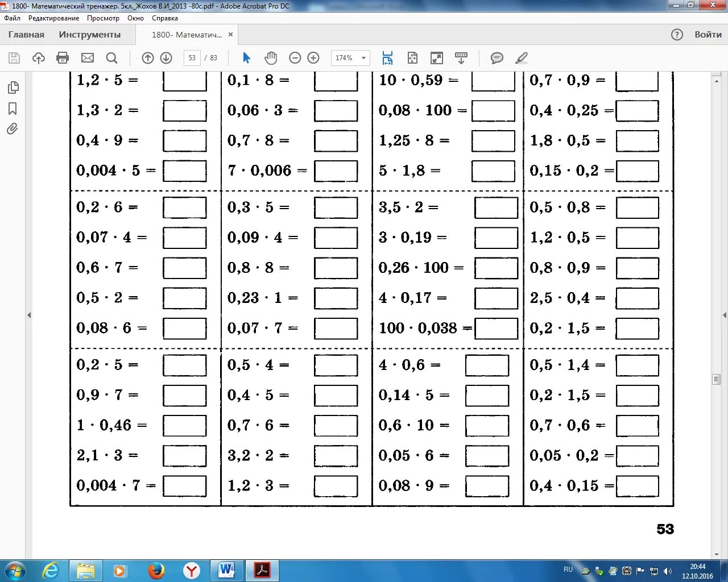Click the cloud upload icon

coord(39,58)
